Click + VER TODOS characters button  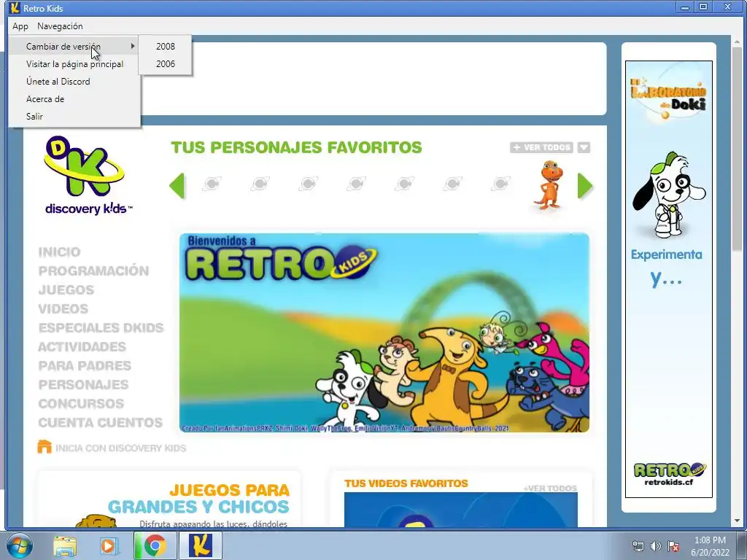[x=541, y=147]
